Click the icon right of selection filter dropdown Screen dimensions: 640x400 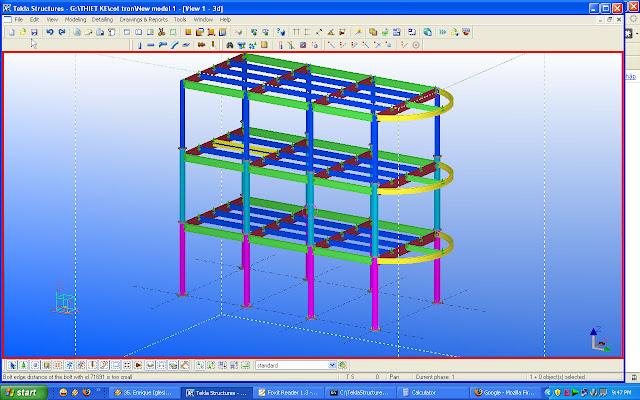coord(343,365)
